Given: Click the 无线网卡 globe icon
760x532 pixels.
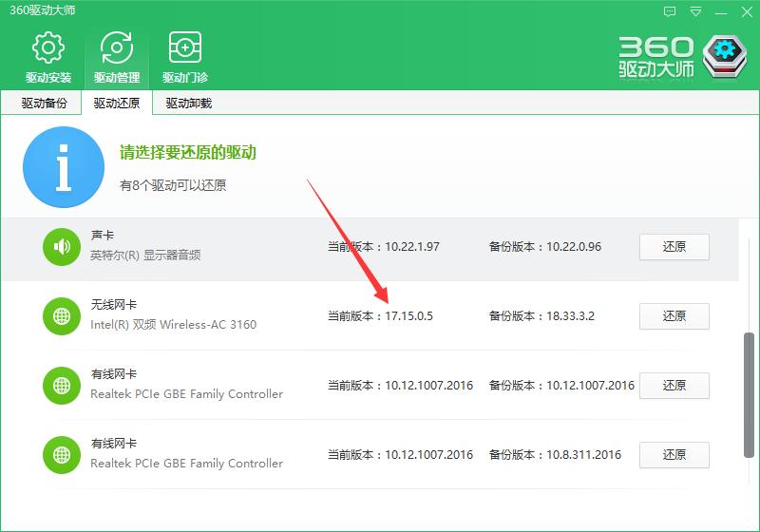Looking at the screenshot, I should pos(62,316).
